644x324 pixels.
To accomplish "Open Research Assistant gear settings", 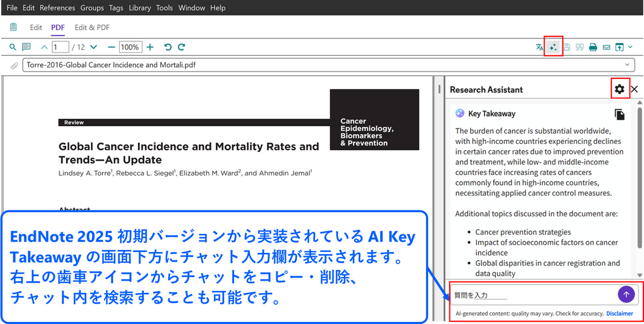I will (619, 89).
